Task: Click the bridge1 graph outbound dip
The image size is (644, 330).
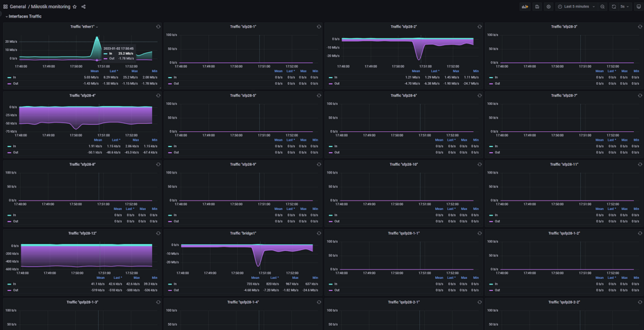Action: 258,265
